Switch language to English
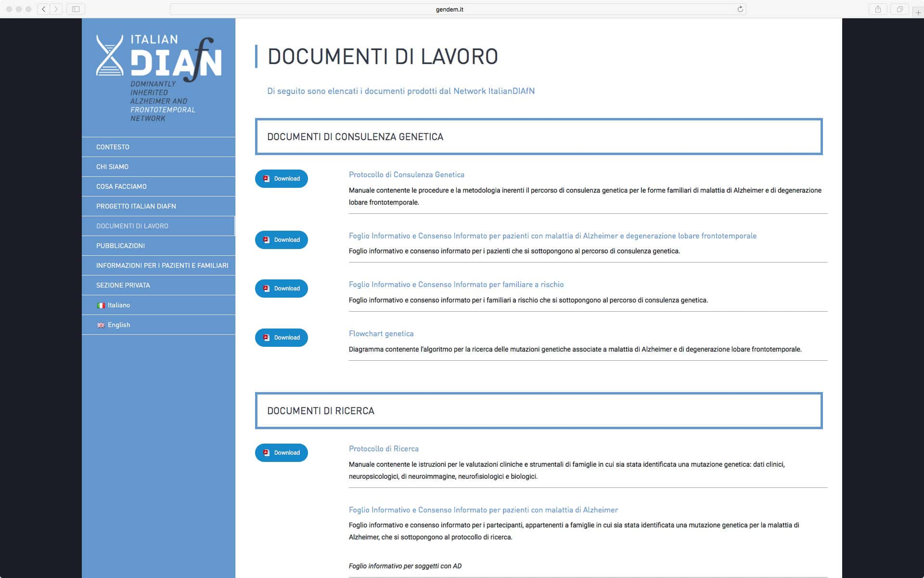 [x=158, y=325]
